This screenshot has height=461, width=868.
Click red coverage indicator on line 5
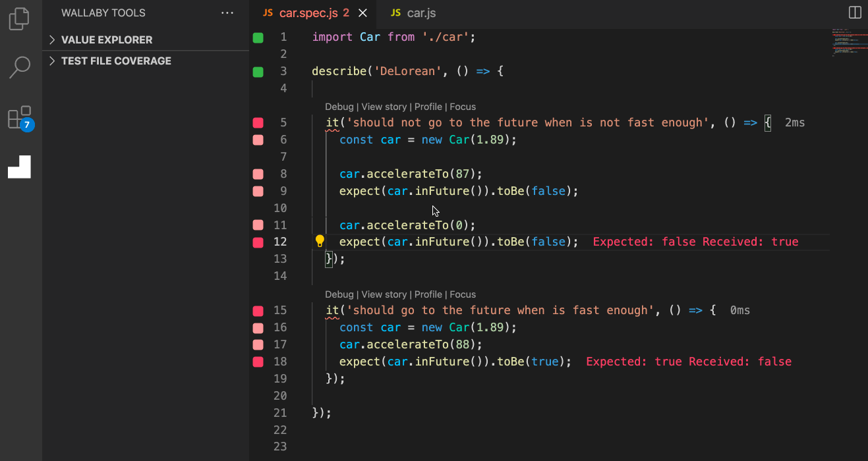258,122
